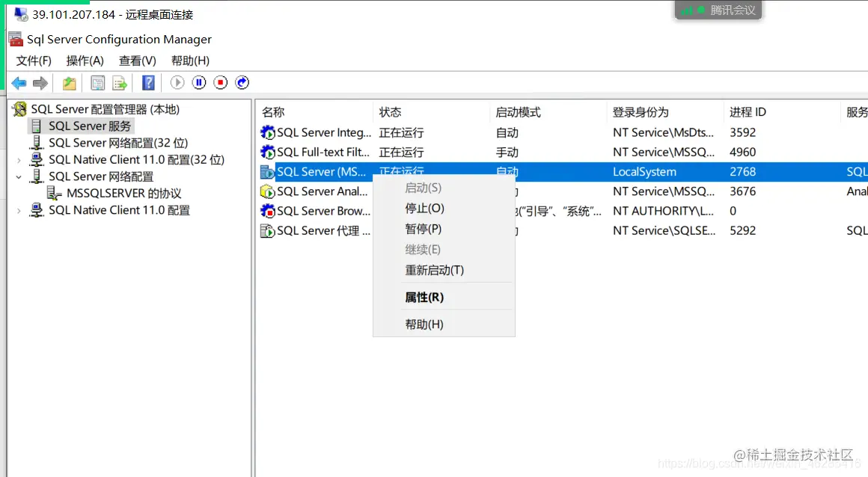This screenshot has height=477, width=868.
Task: Sort by the 状态 column header
Action: pyautogui.click(x=431, y=112)
